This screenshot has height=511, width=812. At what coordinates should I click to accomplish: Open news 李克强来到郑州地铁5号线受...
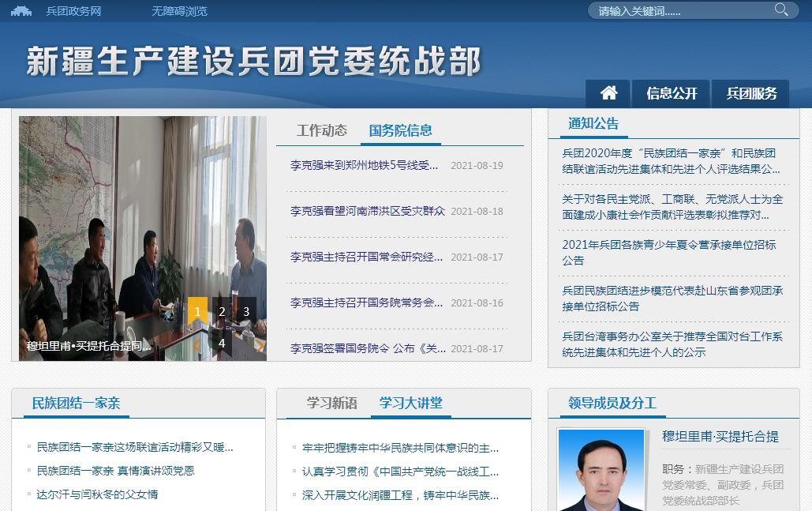click(364, 165)
